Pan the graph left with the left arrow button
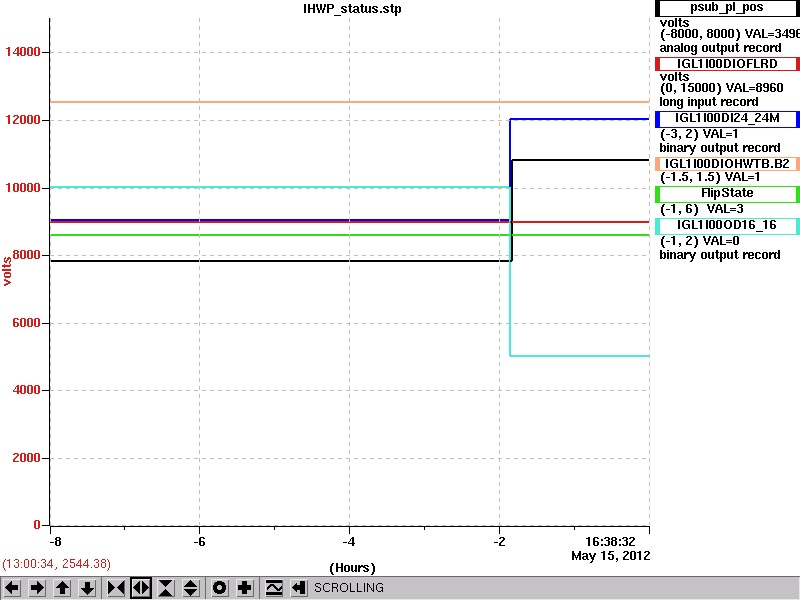This screenshot has height=600, width=800. coord(12,588)
